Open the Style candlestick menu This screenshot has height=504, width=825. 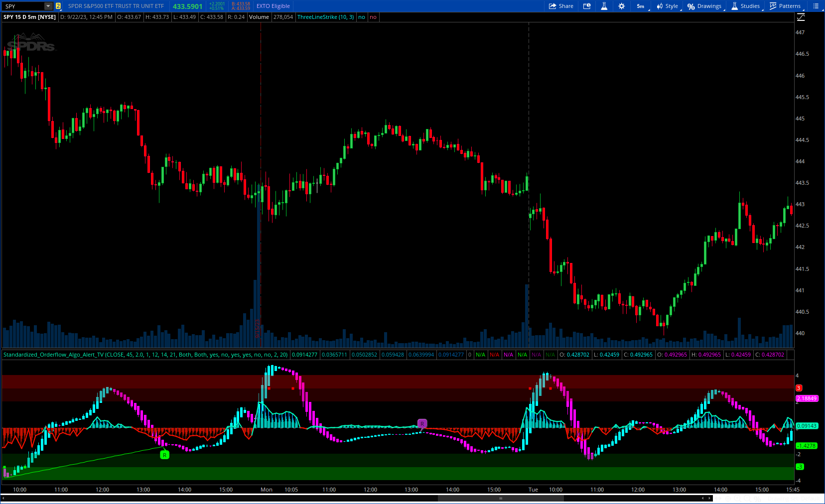[x=668, y=6]
